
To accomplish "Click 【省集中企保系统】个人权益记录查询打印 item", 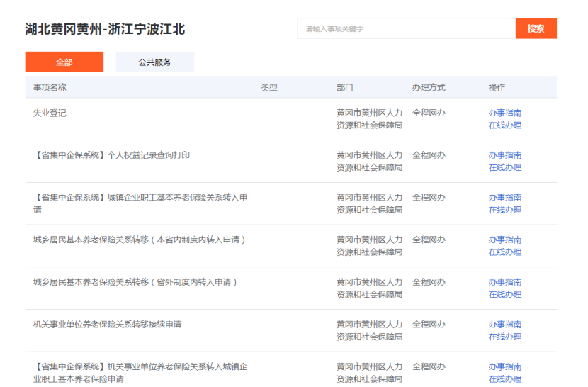I will point(111,155).
